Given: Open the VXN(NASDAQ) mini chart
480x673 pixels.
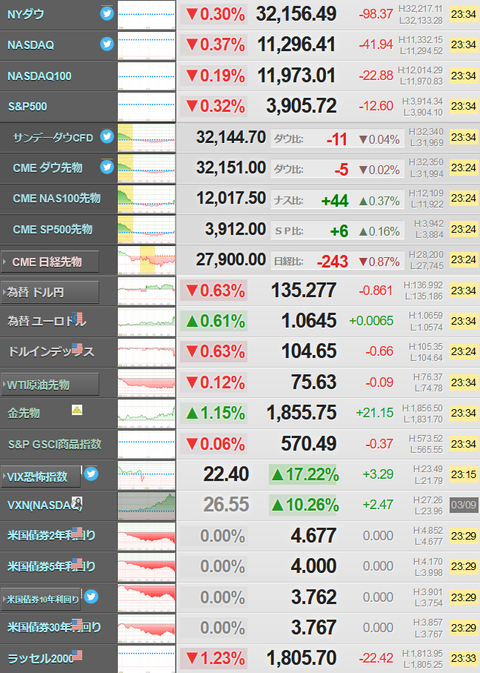Looking at the screenshot, I should [146, 505].
